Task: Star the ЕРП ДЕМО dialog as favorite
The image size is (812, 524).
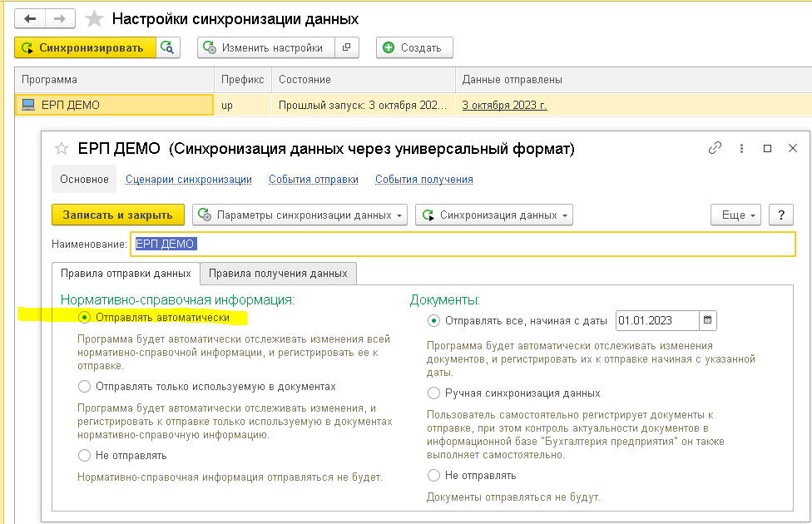Action: [x=61, y=149]
